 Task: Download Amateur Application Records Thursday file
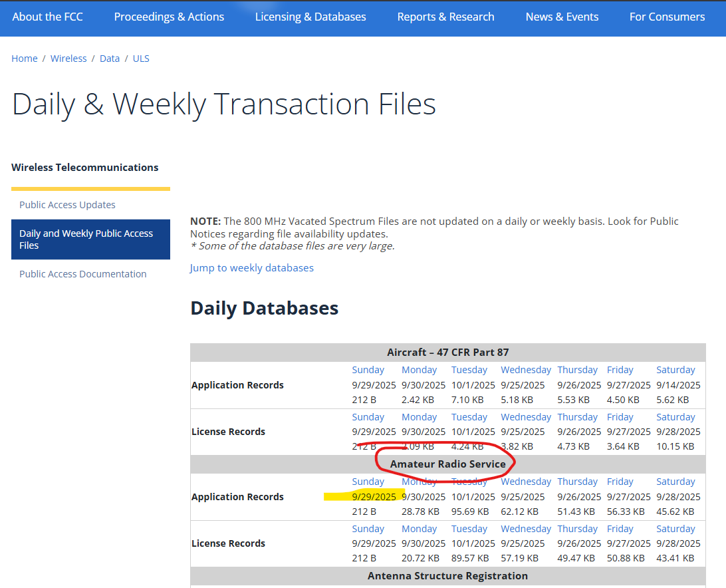pos(577,482)
